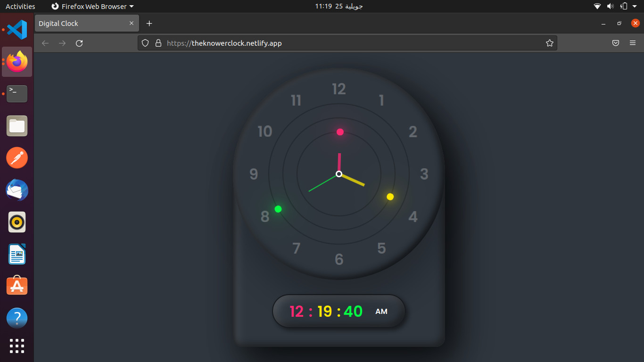Screen dimensions: 644x362
Task: Open the Firefox hamburger menu
Action: pyautogui.click(x=633, y=43)
